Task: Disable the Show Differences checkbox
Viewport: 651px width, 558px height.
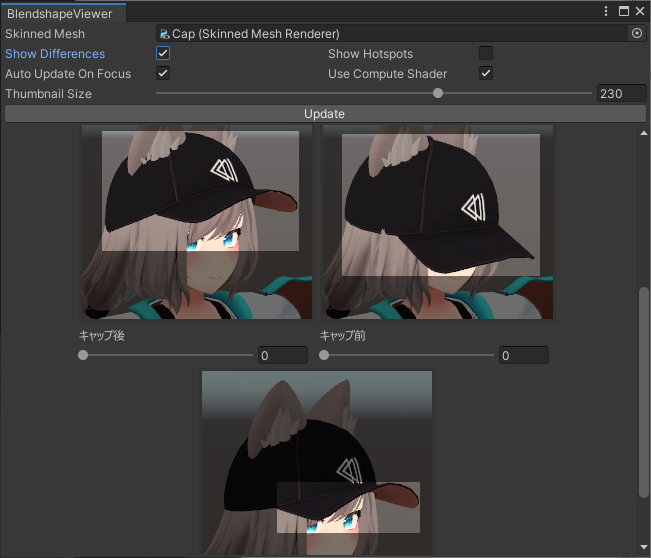Action: (163, 53)
